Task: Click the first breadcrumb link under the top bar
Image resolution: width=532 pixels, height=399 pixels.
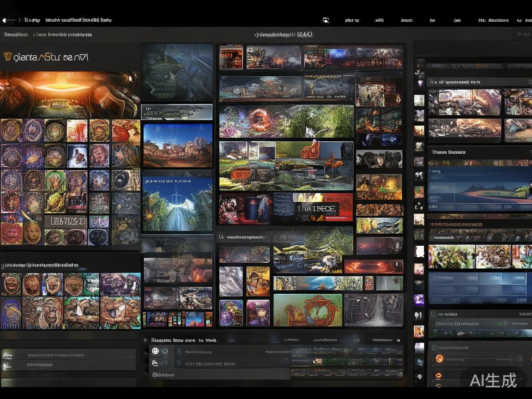Action: tap(16, 35)
